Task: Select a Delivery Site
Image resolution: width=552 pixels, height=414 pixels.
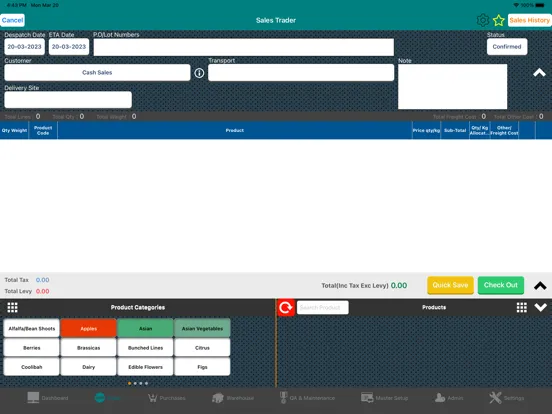Action: click(x=68, y=100)
